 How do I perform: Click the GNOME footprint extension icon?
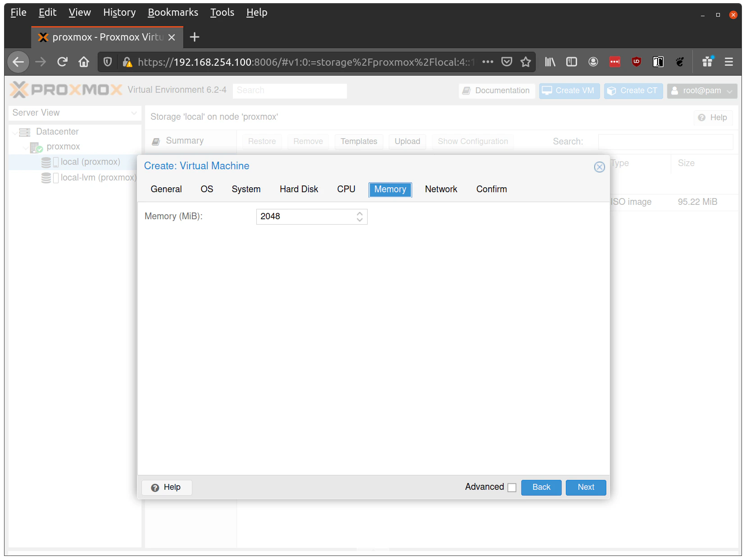(680, 62)
